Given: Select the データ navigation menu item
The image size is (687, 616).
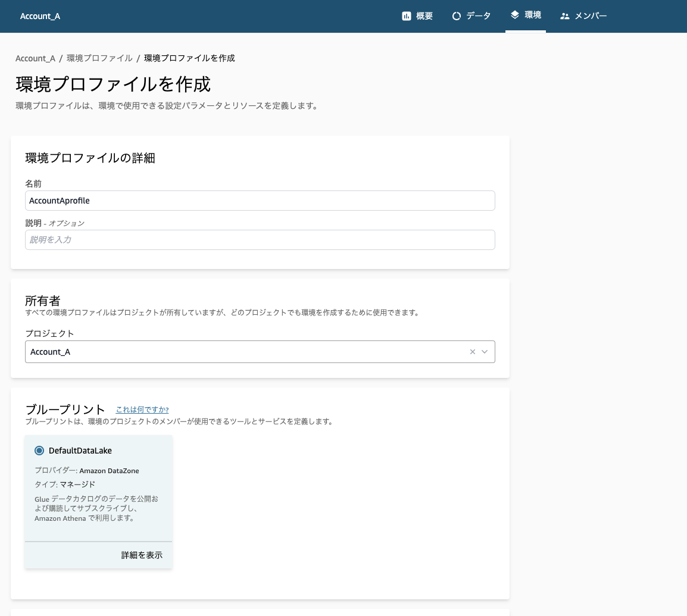Looking at the screenshot, I should pos(471,16).
